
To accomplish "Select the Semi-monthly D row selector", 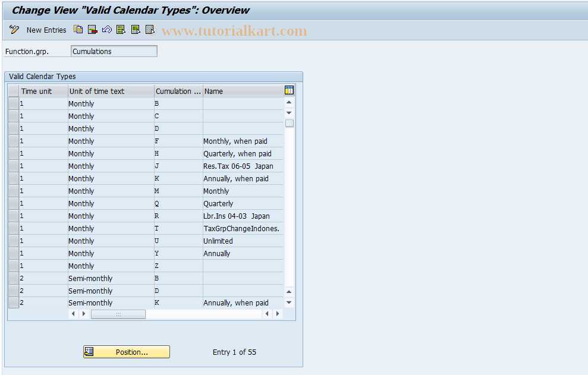I will point(14,291).
